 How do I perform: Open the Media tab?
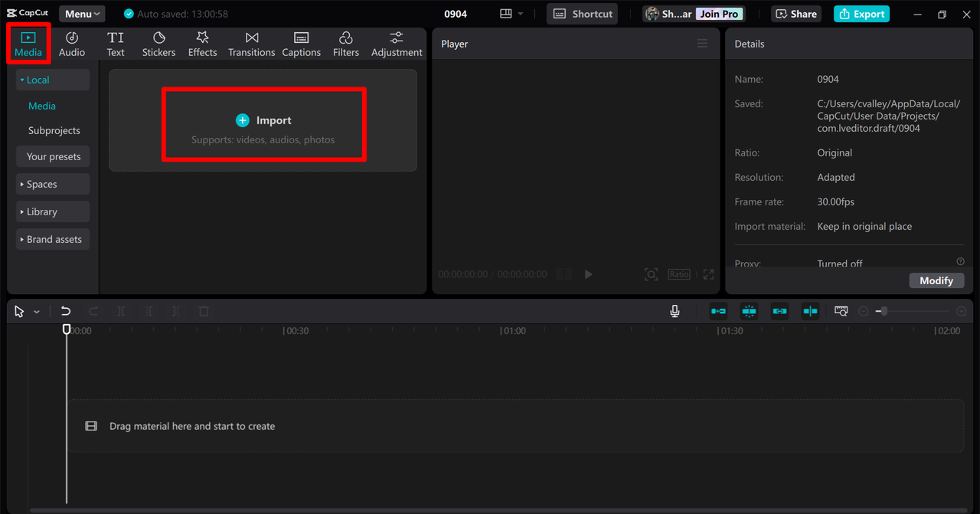pyautogui.click(x=28, y=44)
